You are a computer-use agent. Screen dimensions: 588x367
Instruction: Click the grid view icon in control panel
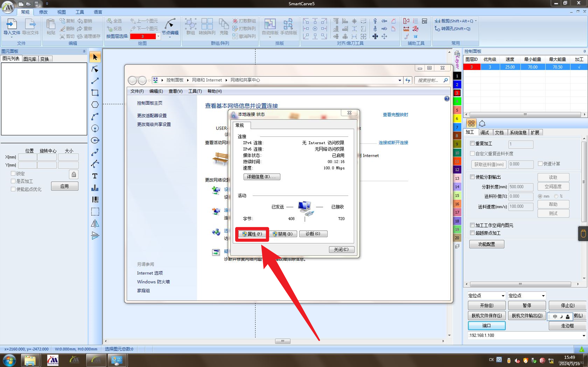471,123
